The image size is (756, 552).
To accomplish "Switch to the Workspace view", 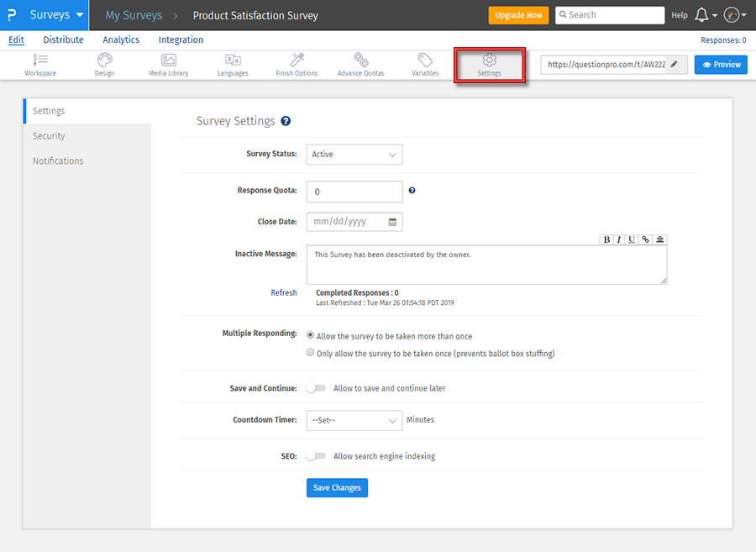I will coord(39,65).
